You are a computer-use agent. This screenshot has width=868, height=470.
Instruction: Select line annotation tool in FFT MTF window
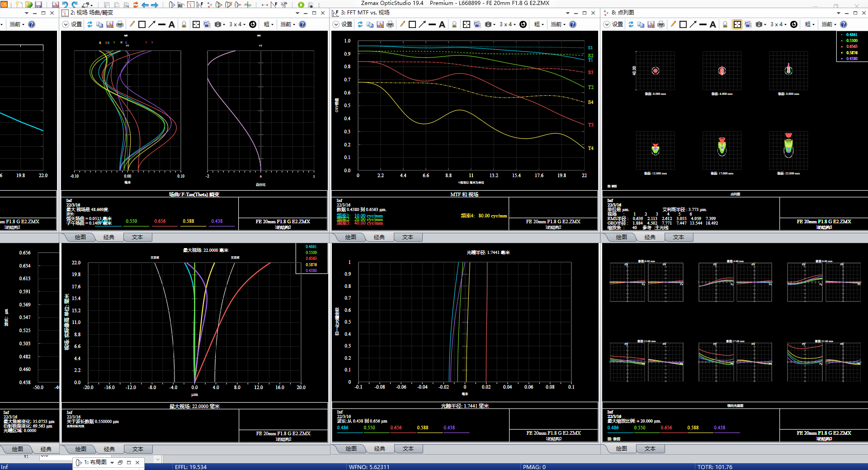point(432,24)
